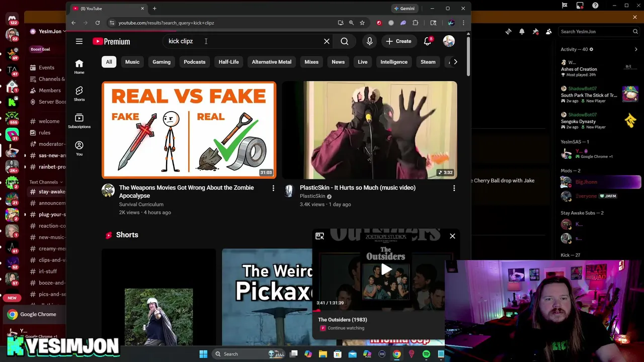Open Spotify from the taskbar
The width and height of the screenshot is (644, 362).
tap(426, 354)
